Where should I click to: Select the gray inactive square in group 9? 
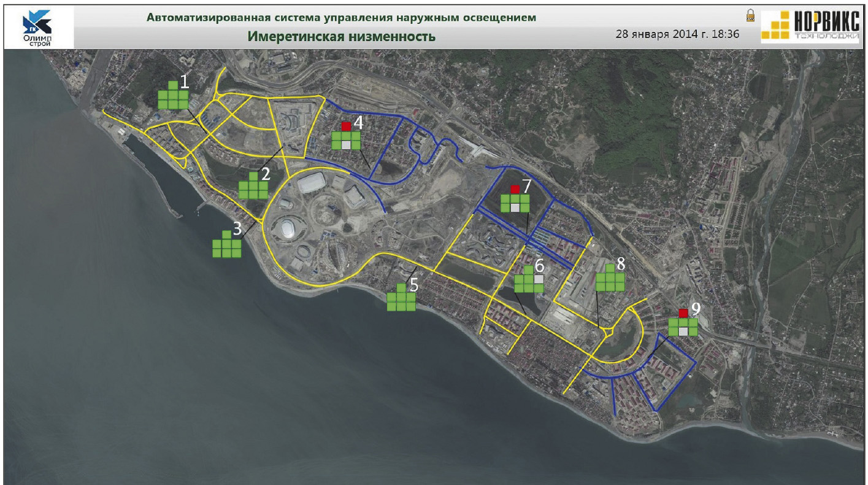click(683, 332)
